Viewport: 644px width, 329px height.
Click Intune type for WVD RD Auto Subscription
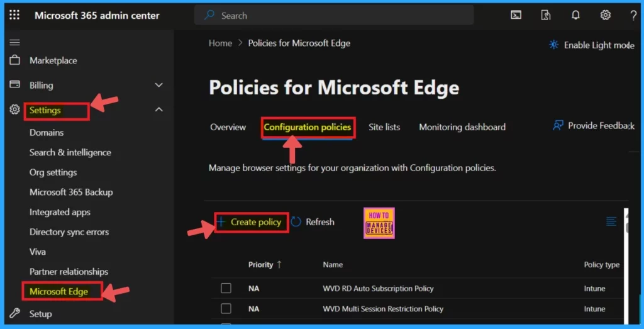[x=594, y=289]
